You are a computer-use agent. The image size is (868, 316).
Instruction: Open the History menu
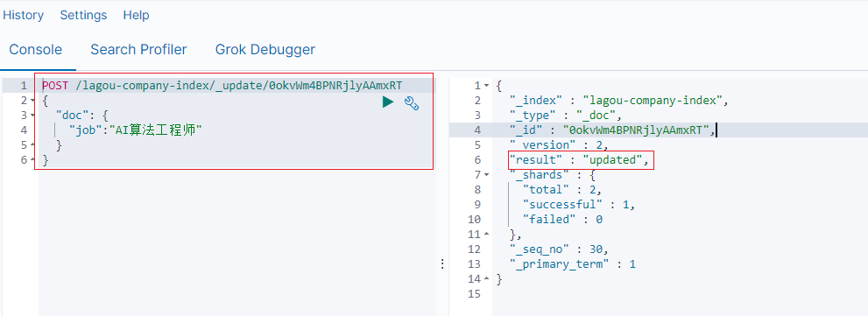pos(24,15)
